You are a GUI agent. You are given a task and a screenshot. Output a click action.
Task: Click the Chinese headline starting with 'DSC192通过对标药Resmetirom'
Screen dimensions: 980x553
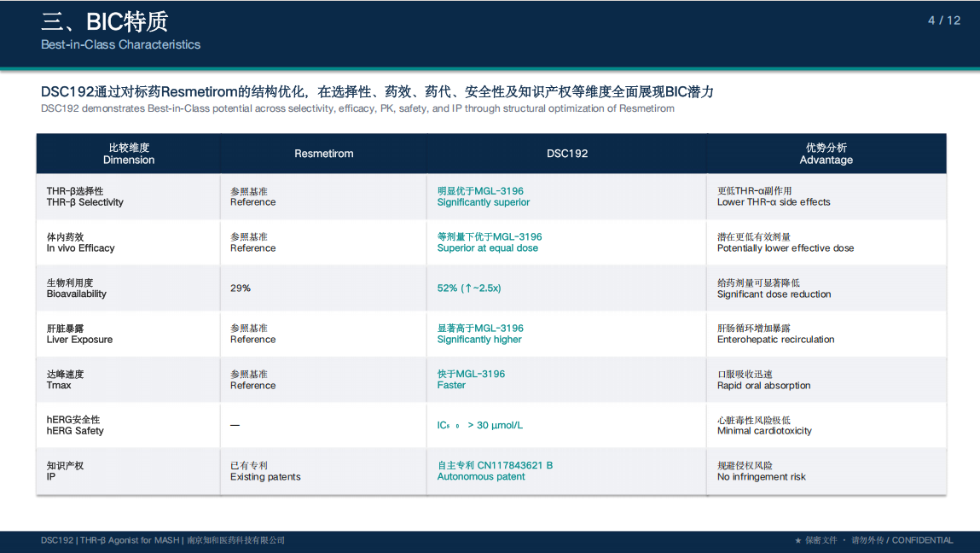[x=377, y=92]
